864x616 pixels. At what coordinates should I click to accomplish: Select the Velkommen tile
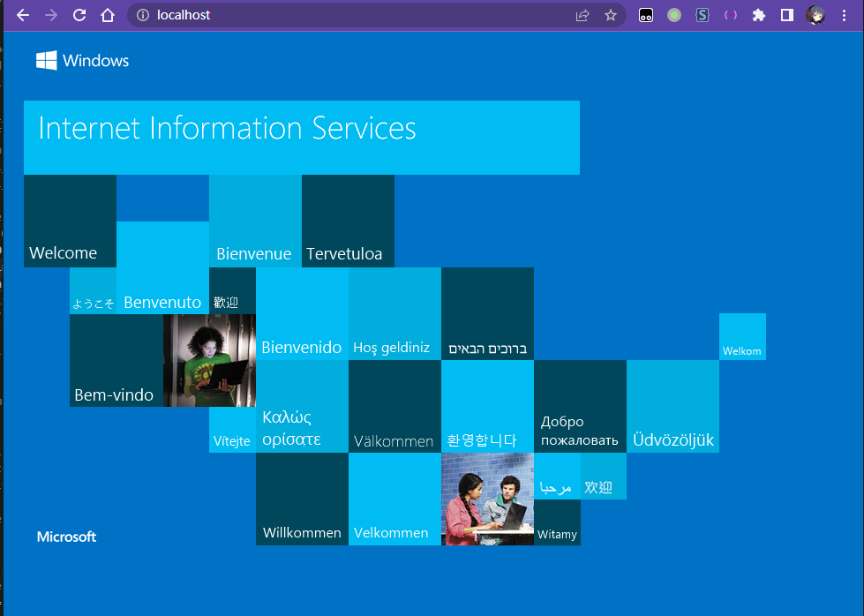[395, 500]
